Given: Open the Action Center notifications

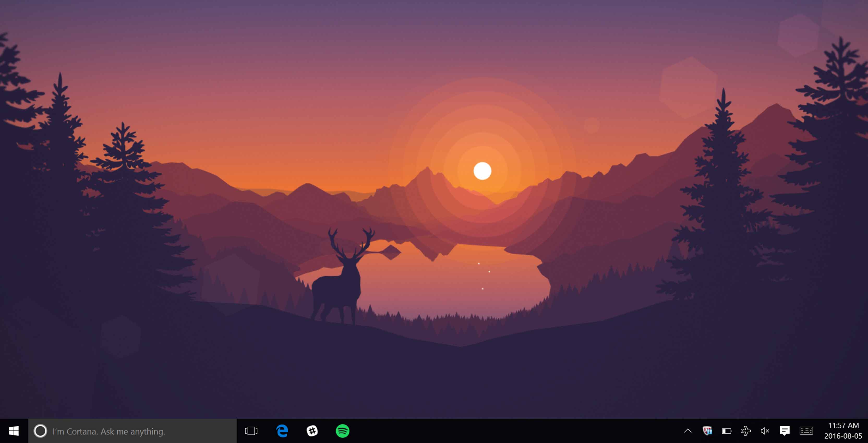Looking at the screenshot, I should [x=785, y=430].
